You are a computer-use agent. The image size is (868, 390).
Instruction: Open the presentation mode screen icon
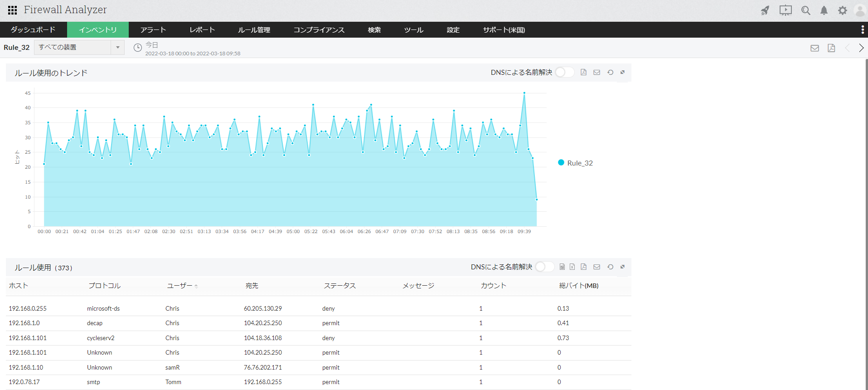click(x=786, y=10)
